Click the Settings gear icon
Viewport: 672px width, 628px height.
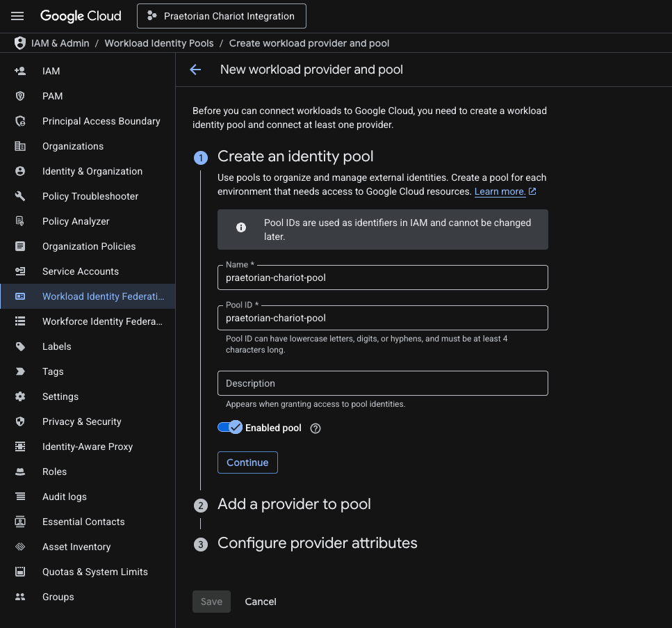click(20, 396)
